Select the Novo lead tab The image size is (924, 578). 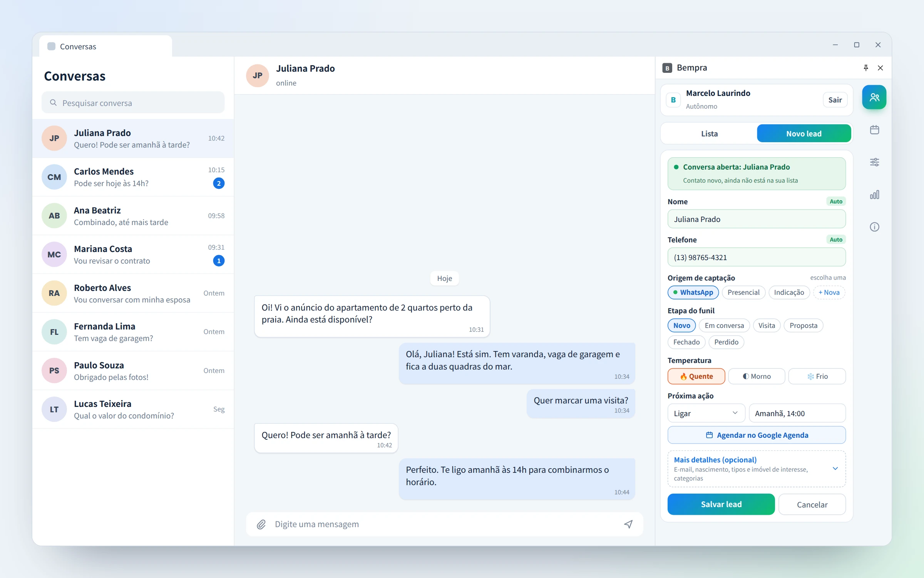[x=804, y=134]
